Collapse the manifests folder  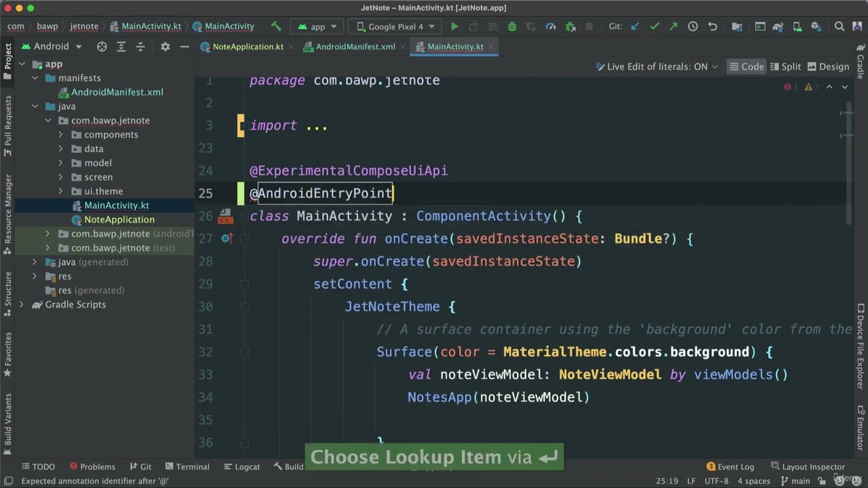(x=35, y=78)
